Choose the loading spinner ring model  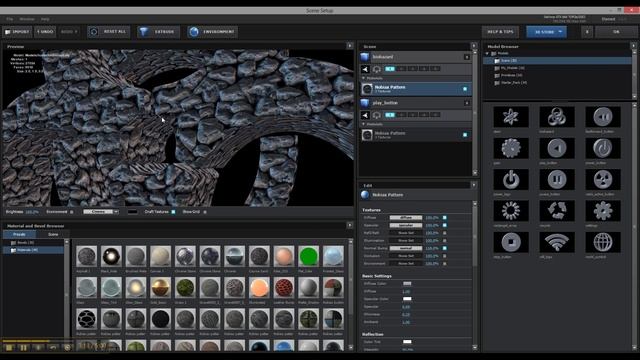click(x=511, y=211)
